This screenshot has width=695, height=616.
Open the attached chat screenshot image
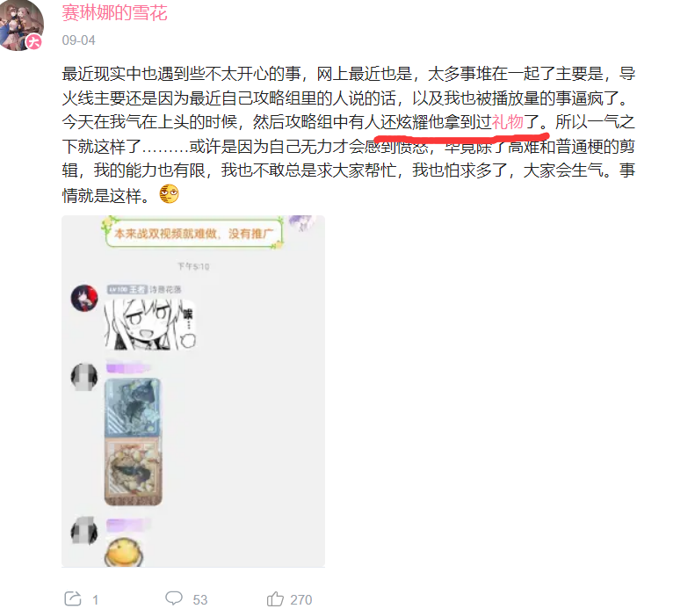click(x=193, y=391)
